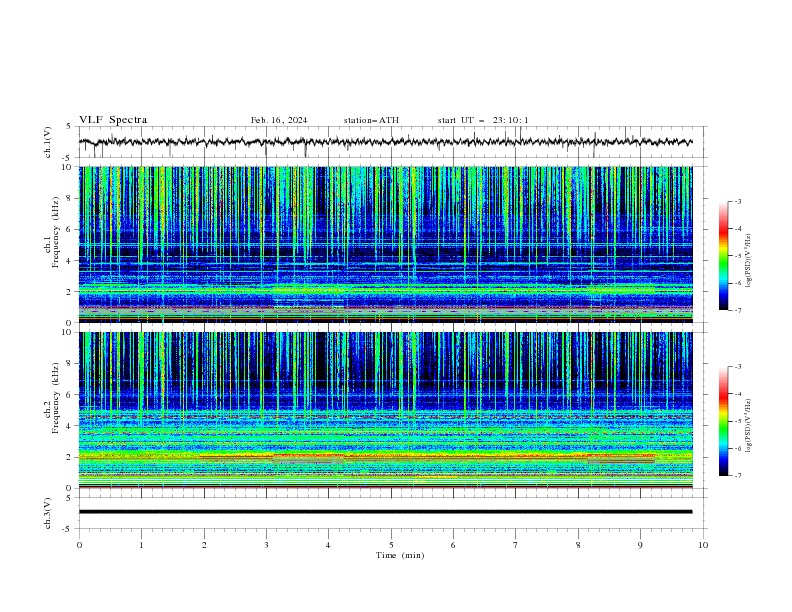Click the ch.2 "Frequency (kHz)" axis label
792x612 pixels.
pyautogui.click(x=56, y=398)
